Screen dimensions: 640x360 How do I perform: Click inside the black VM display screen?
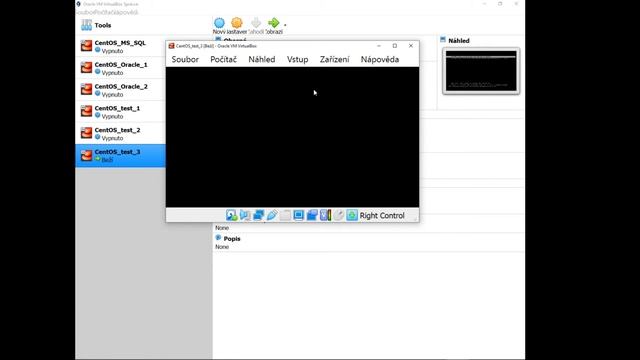[292, 137]
